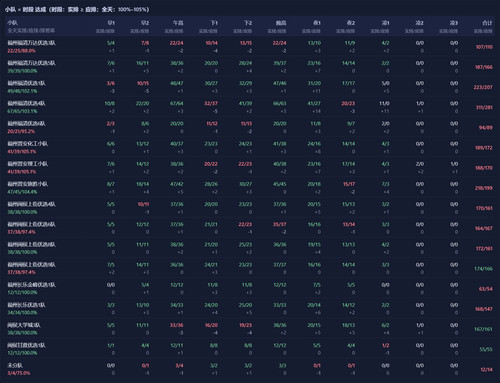
Task: Select the 39/39/100.0% team summary text
Action: click(x=22, y=71)
